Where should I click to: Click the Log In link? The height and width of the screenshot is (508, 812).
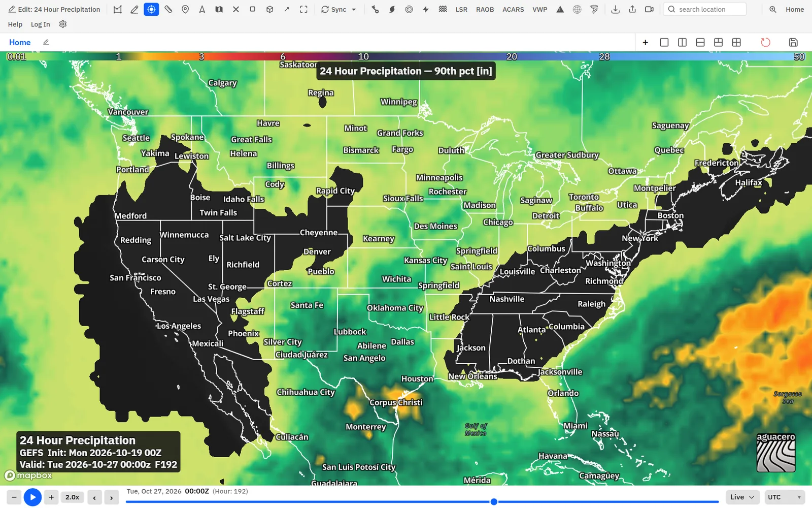tap(41, 24)
